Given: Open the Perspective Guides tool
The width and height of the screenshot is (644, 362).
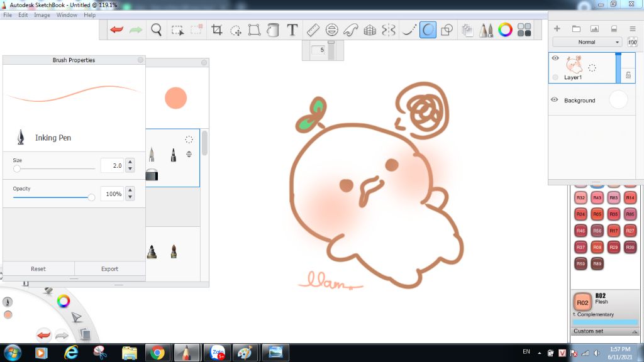Looking at the screenshot, I should pyautogui.click(x=370, y=30).
